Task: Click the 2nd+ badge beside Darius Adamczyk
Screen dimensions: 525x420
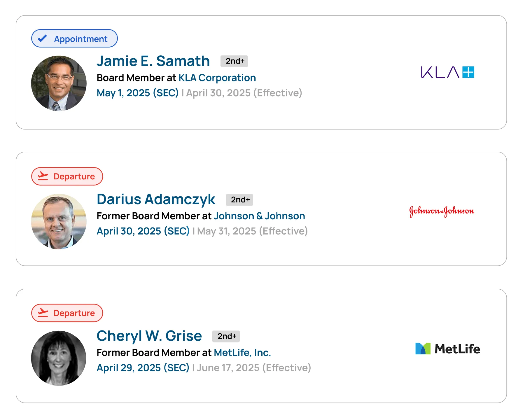Action: click(x=239, y=200)
